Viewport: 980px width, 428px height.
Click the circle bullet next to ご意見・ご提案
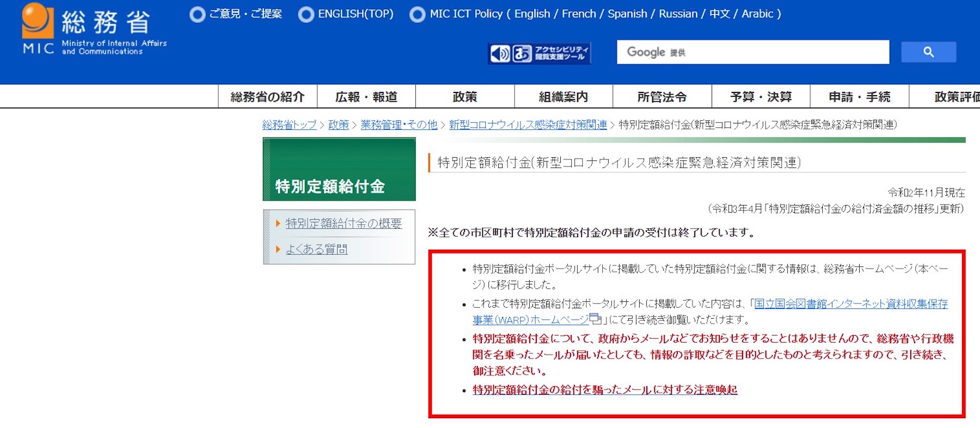tap(197, 14)
